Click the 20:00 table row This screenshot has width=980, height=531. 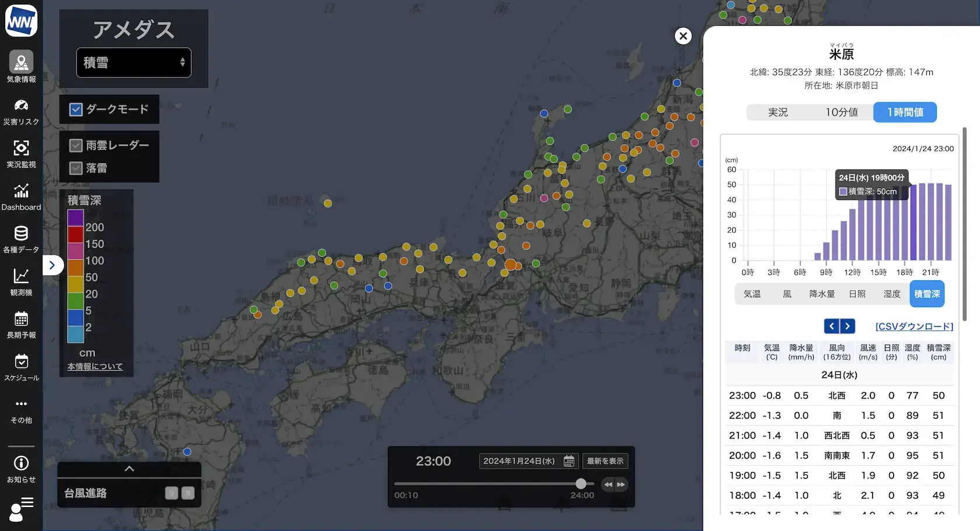click(839, 456)
